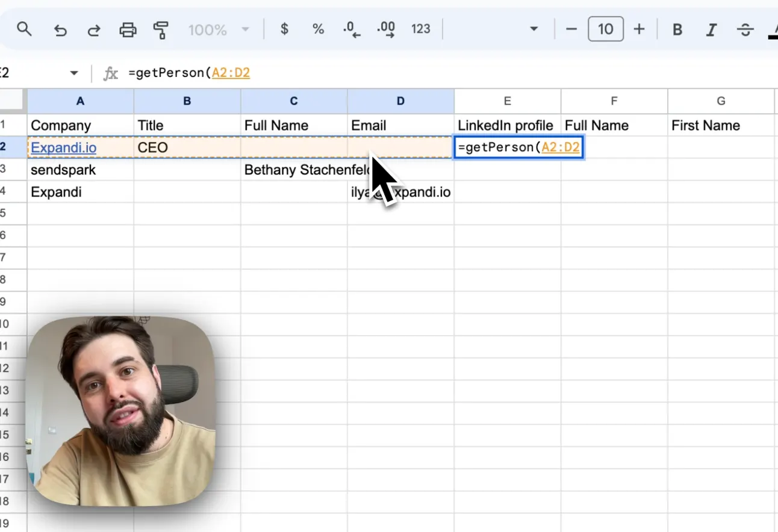778x532 pixels.
Task: Select column B header
Action: pyautogui.click(x=187, y=101)
